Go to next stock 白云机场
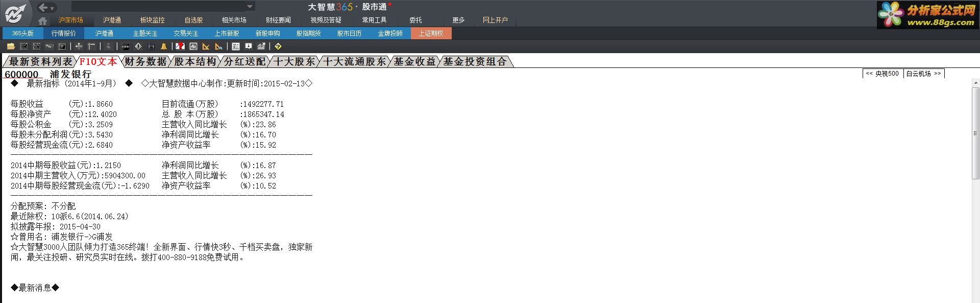The height and width of the screenshot is (303, 980). 924,74
